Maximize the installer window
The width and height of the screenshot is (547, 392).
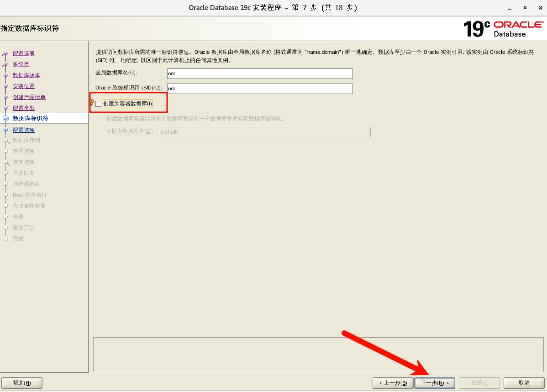pyautogui.click(x=525, y=8)
